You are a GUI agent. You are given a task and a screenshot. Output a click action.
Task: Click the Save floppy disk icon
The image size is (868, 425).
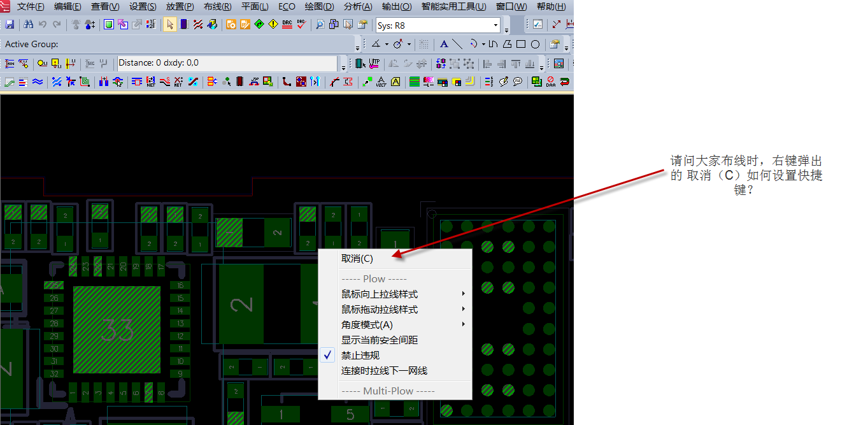tap(10, 25)
